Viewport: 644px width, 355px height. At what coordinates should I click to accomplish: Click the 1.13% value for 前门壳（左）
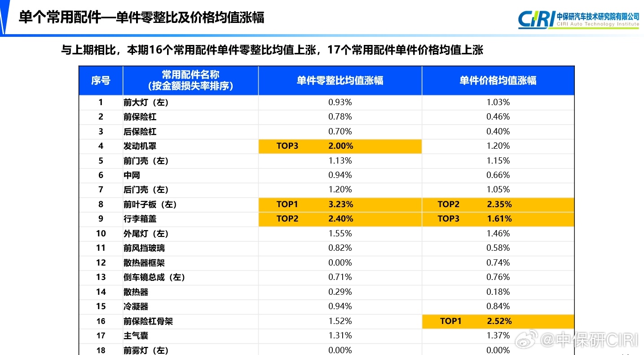(340, 161)
